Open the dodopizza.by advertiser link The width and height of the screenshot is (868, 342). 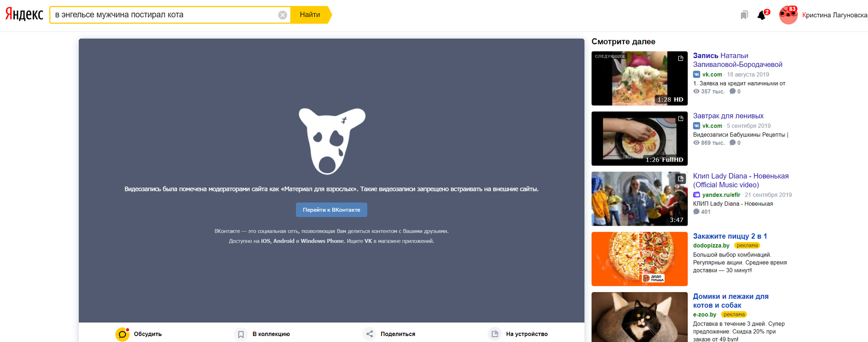click(711, 245)
